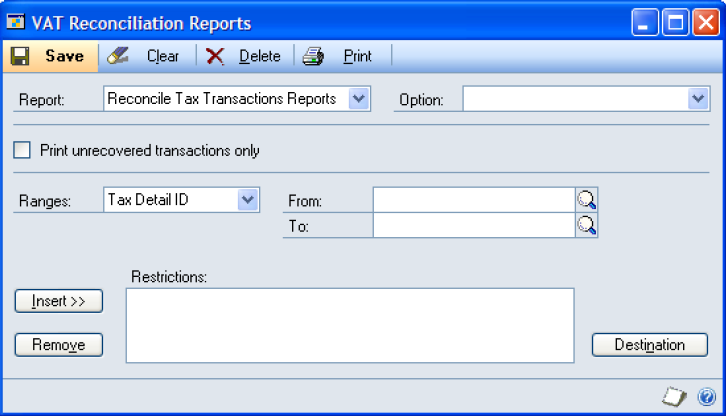Click inside the To text field
Image resolution: width=726 pixels, height=416 pixels.
[473, 226]
